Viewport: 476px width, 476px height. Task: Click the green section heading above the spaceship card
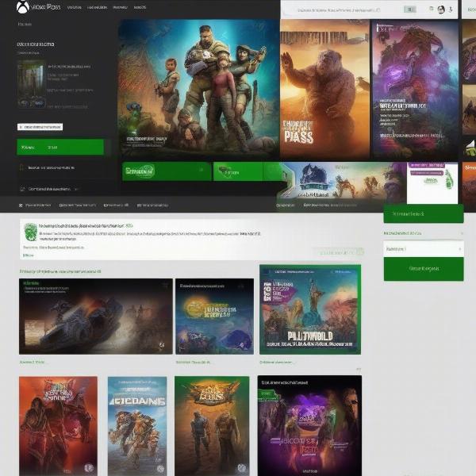pyautogui.click(x=60, y=271)
